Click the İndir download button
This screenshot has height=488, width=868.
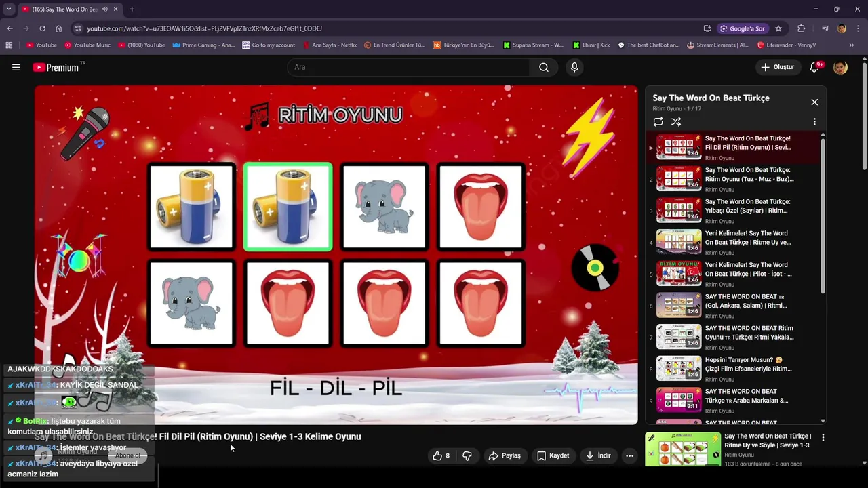coord(598,455)
